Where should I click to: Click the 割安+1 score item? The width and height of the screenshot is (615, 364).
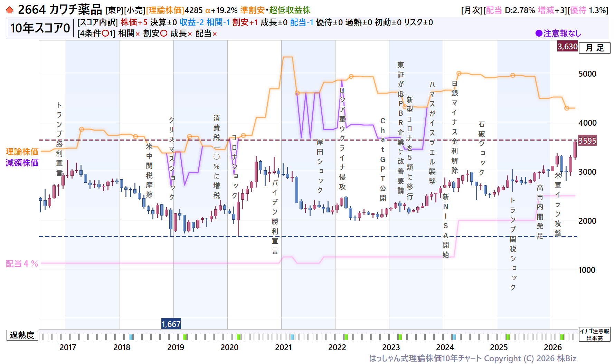[x=245, y=22]
